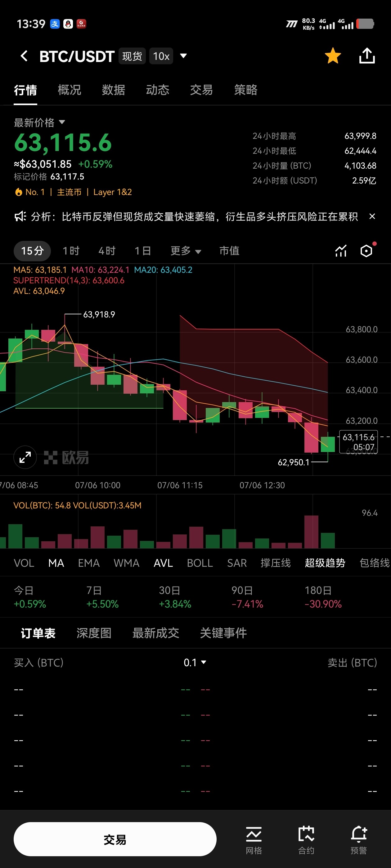
Task: Tap the 180日 -30.90% performance
Action: pos(323,597)
